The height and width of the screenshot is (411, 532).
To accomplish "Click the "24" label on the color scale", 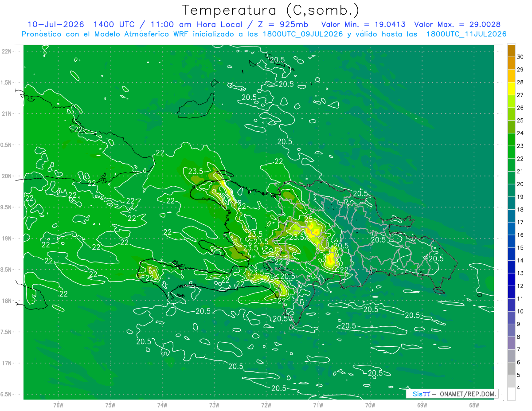I will point(520,133).
